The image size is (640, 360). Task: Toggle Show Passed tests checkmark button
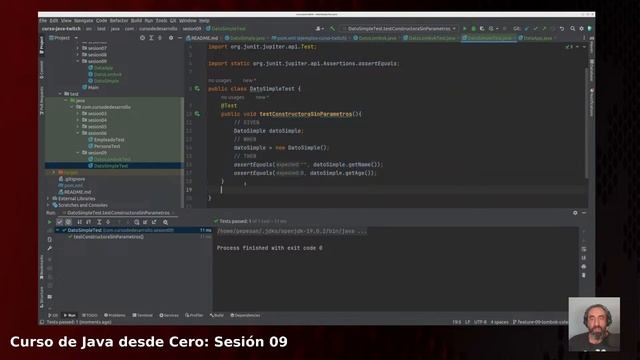[x=59, y=222]
